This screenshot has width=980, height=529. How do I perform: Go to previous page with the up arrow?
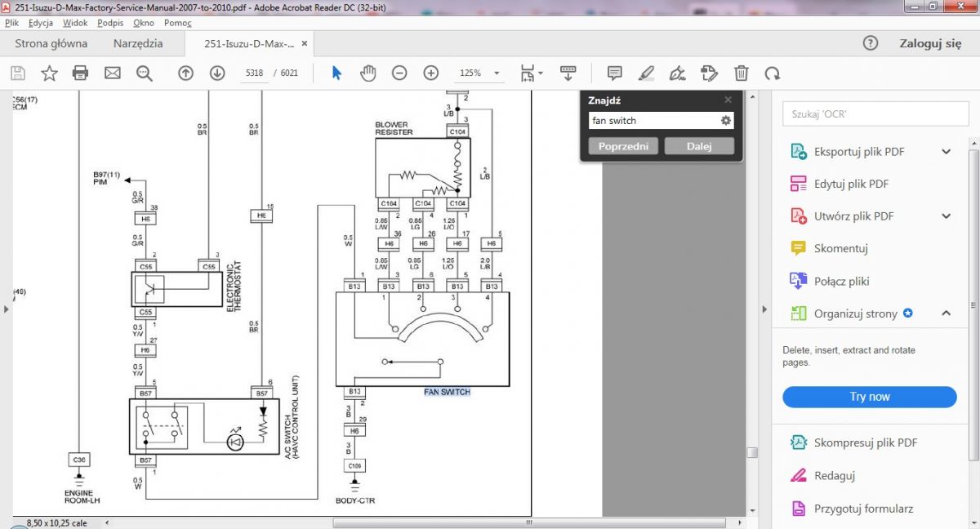(185, 73)
